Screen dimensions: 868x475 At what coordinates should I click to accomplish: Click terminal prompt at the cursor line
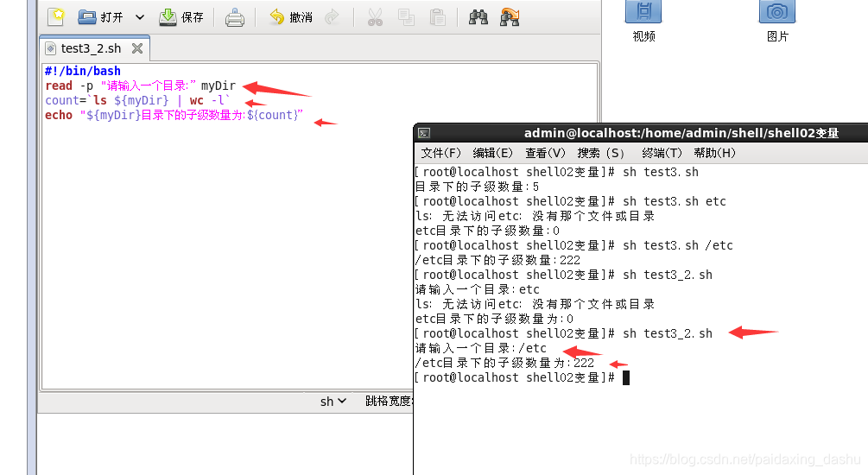point(522,377)
